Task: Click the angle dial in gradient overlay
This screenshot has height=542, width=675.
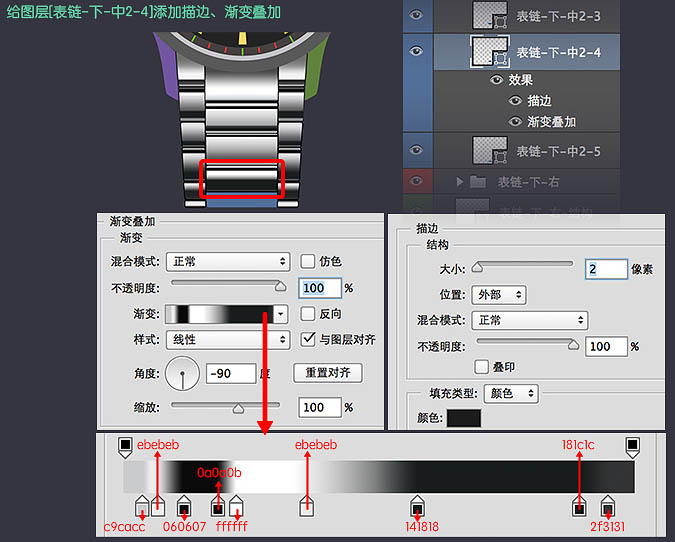Action: [x=182, y=374]
